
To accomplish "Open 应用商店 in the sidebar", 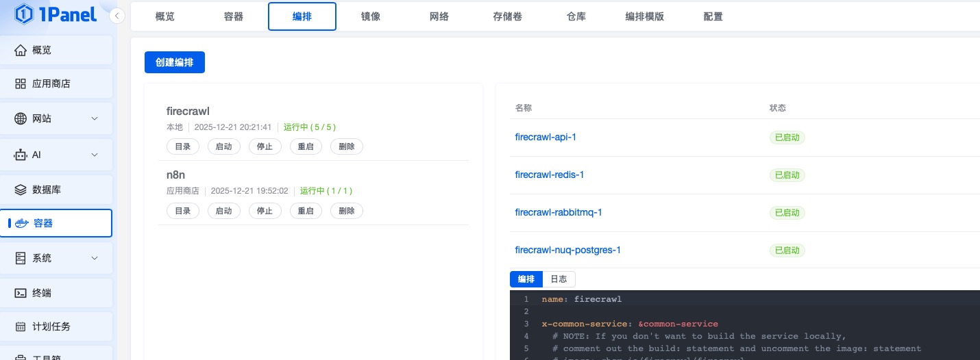I will [56, 83].
